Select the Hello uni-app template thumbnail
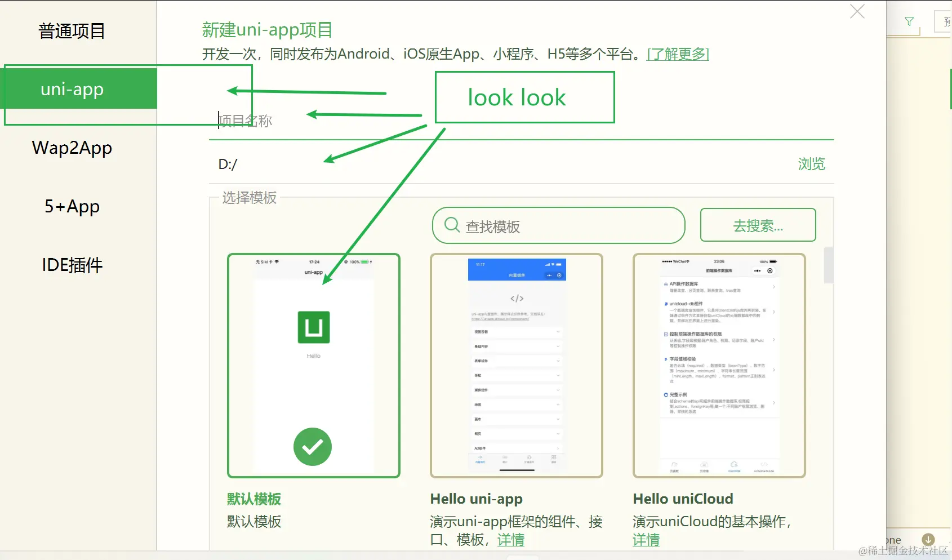This screenshot has width=952, height=560. pos(517,364)
